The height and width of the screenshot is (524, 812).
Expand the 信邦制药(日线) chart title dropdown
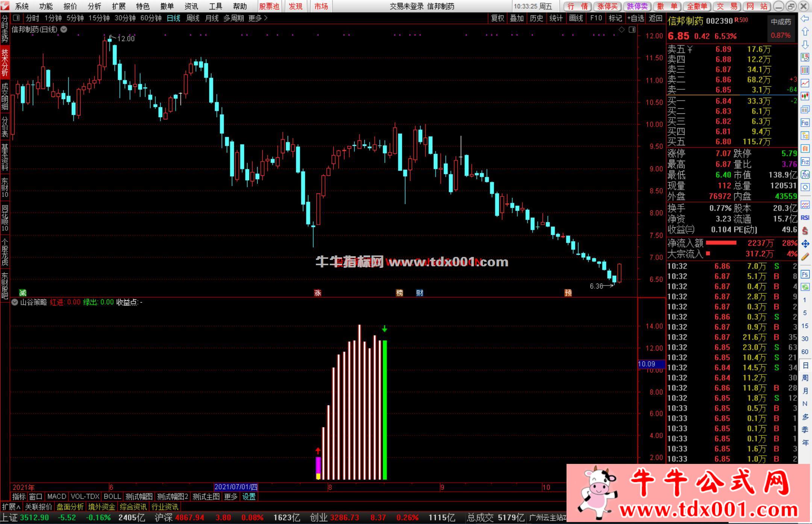click(x=64, y=29)
